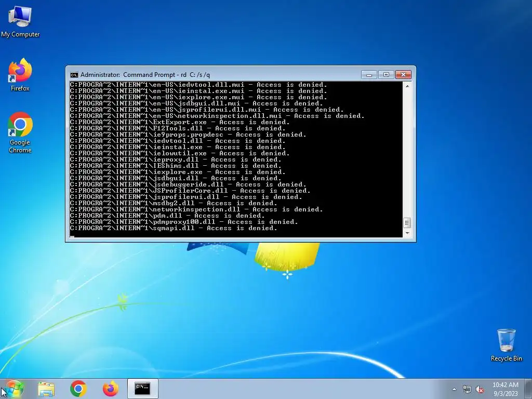Click the line containing msdbg2.dll
The height and width of the screenshot is (399, 532).
[174, 203]
